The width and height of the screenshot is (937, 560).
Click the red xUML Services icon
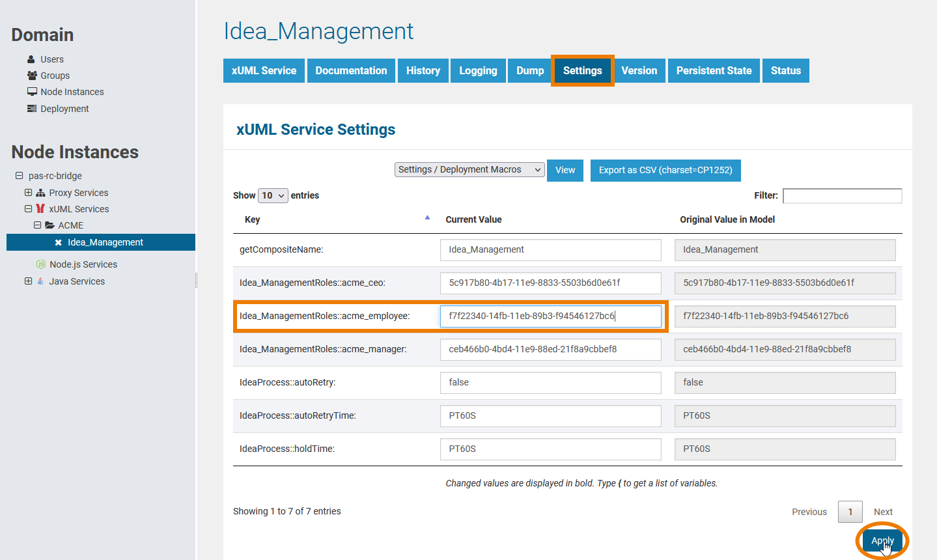(40, 209)
